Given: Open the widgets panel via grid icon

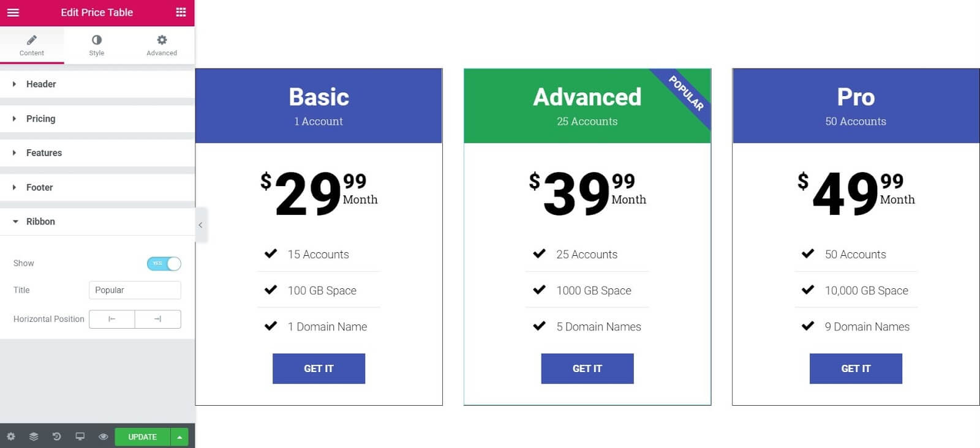Looking at the screenshot, I should 181,12.
